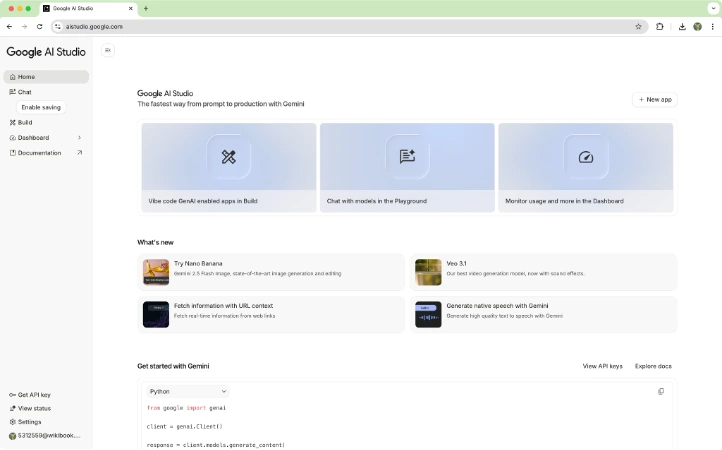Click the Google AI Studio sidebar logo
This screenshot has width=722, height=450.
pyautogui.click(x=46, y=52)
